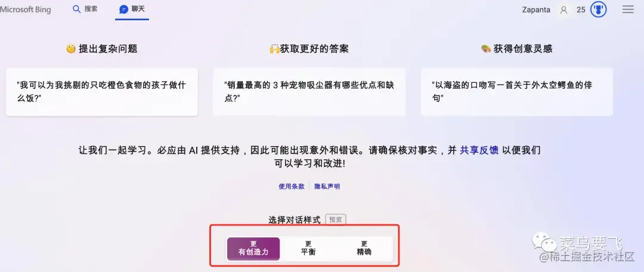This screenshot has width=644, height=272.
Task: Switch to the 聊天 tab
Action: click(x=132, y=9)
